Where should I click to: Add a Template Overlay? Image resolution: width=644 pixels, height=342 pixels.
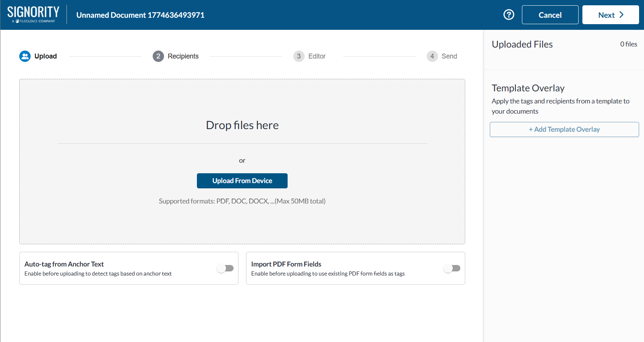(x=564, y=129)
